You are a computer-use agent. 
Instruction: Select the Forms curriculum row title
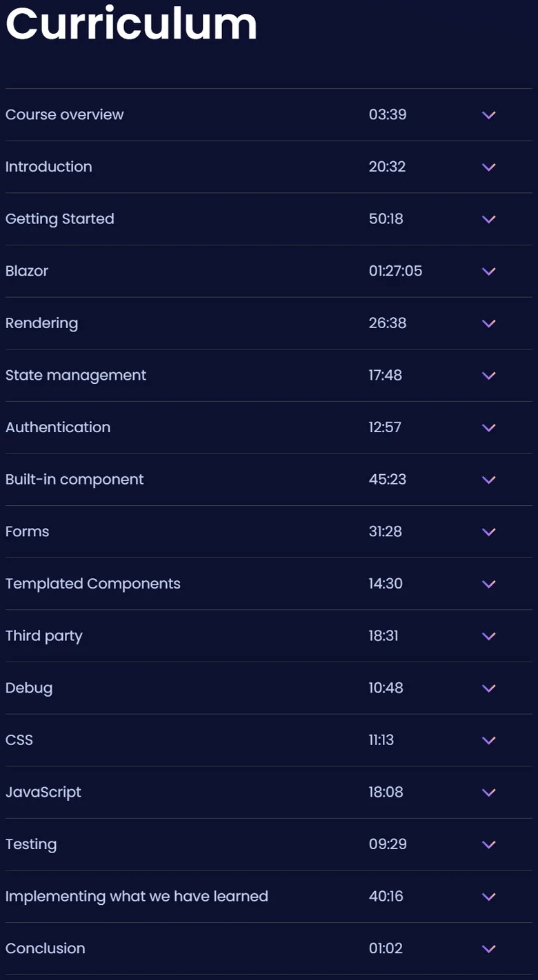pyautogui.click(x=27, y=531)
